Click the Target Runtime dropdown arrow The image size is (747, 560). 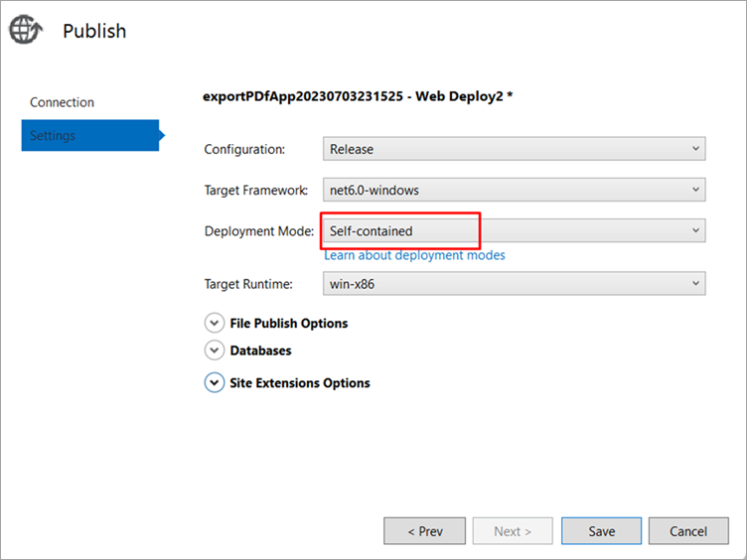pyautogui.click(x=695, y=284)
